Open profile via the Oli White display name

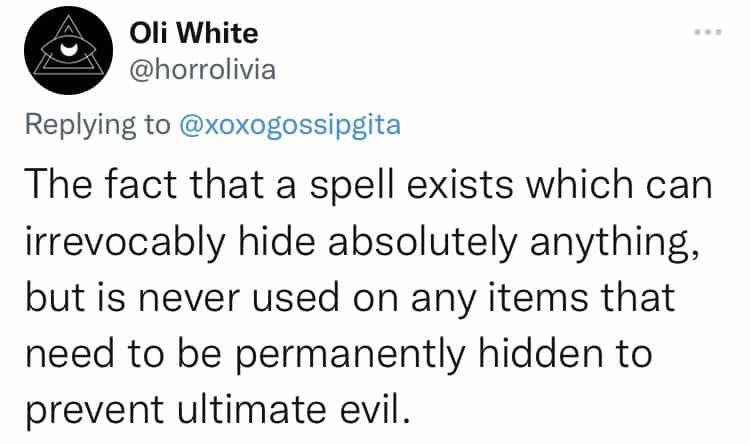coord(194,33)
